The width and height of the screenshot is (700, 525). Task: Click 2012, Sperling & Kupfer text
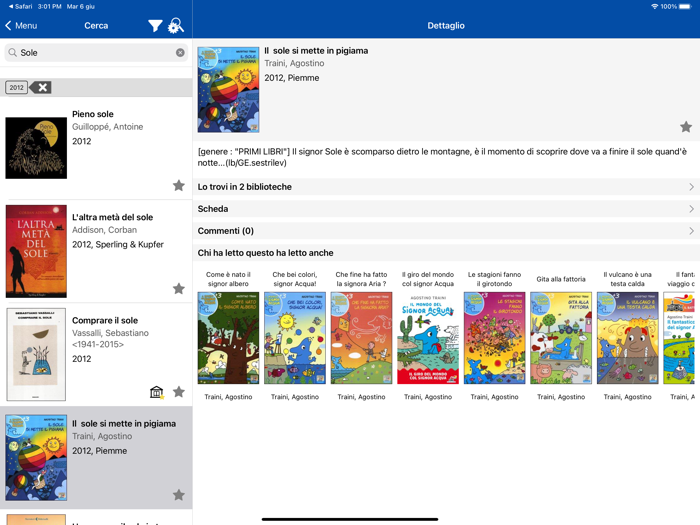(118, 245)
